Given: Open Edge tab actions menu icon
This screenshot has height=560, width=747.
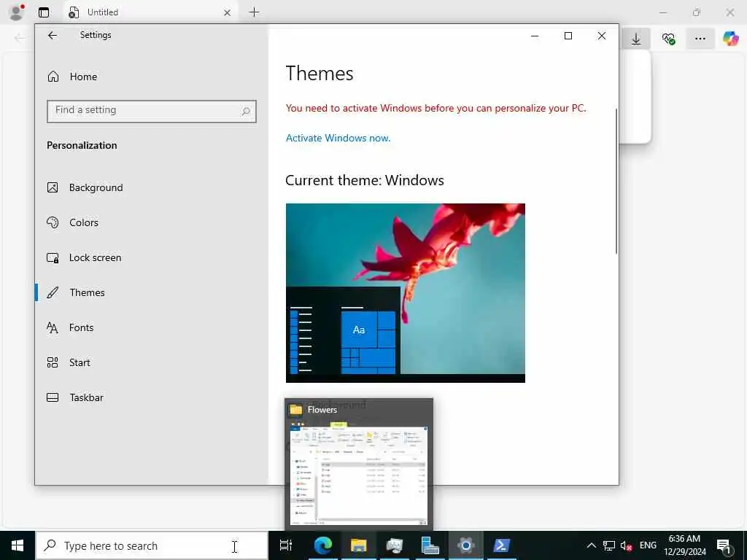Looking at the screenshot, I should coord(44,12).
